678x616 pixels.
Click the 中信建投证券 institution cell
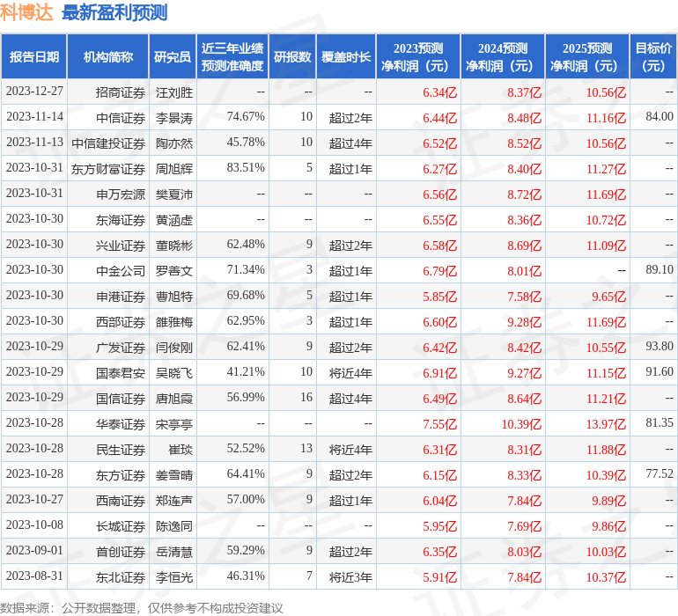[x=108, y=143]
